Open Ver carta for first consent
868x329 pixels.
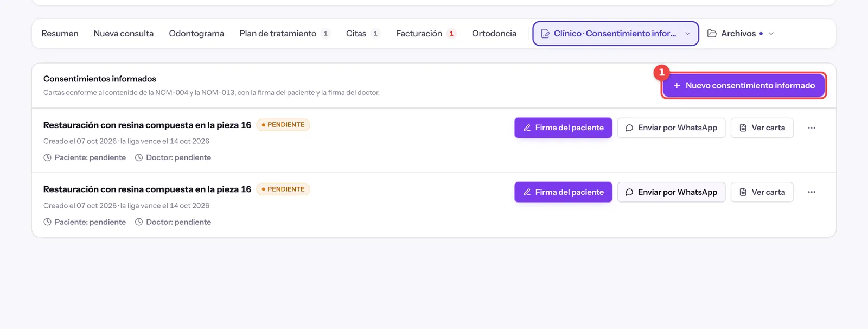(762, 128)
